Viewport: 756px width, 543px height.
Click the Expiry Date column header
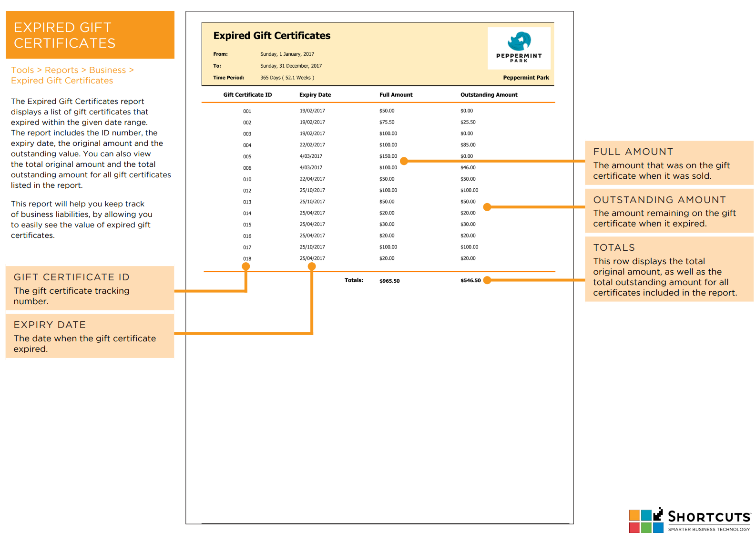[x=315, y=95]
